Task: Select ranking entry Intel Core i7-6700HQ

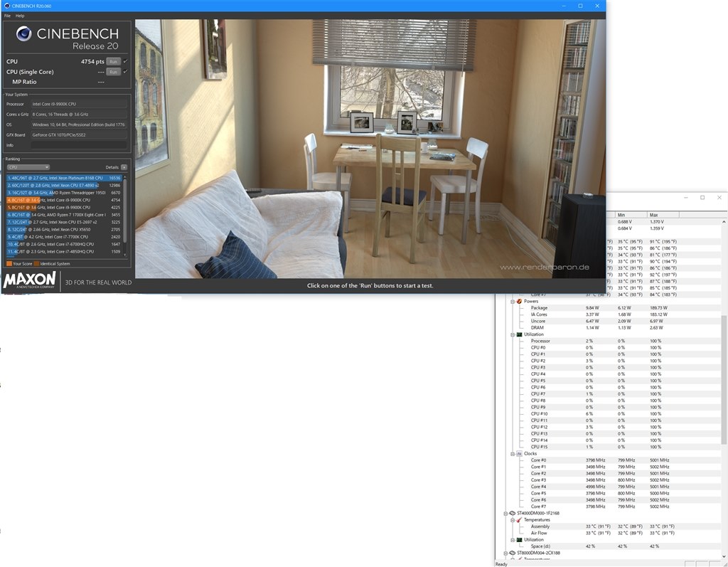Action: [63, 244]
